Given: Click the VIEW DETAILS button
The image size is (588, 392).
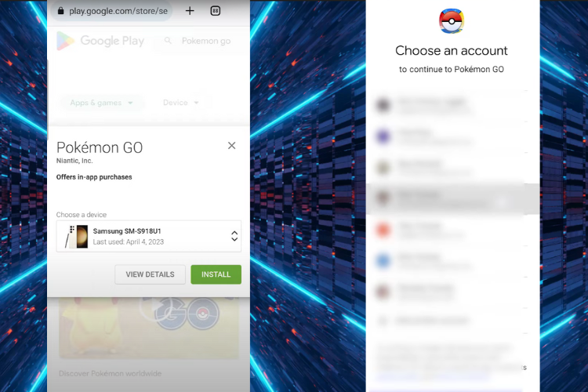Looking at the screenshot, I should tap(150, 274).
